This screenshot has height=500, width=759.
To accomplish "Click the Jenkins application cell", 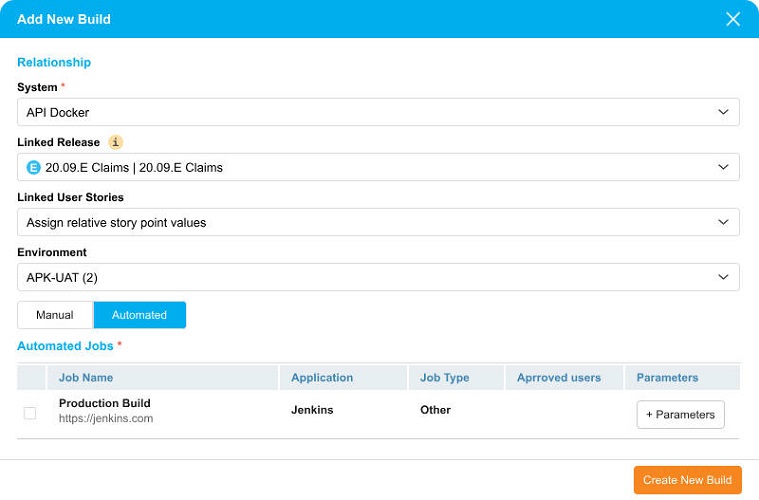I will (312, 410).
